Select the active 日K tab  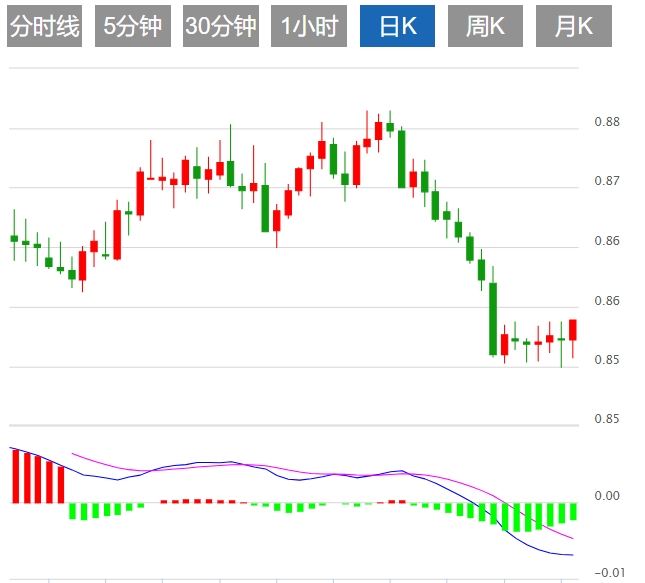(397, 26)
